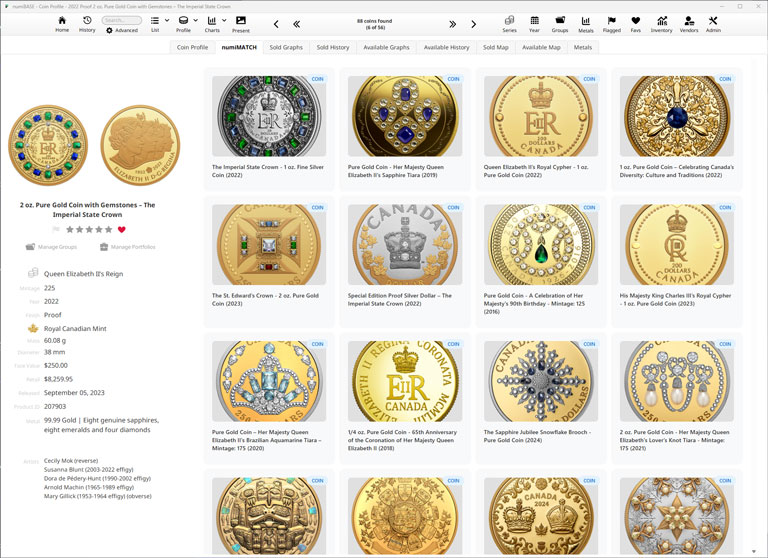The width and height of the screenshot is (768, 558).
Task: Open Queen Elizabeth II's Sapphire Tiara coin
Action: click(x=405, y=129)
